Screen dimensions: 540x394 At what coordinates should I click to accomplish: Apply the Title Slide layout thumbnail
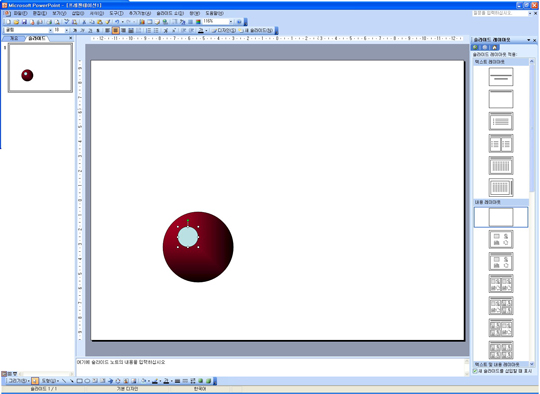click(x=501, y=76)
